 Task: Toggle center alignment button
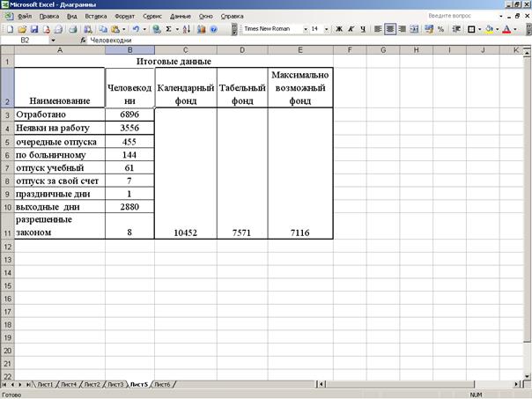[390, 29]
